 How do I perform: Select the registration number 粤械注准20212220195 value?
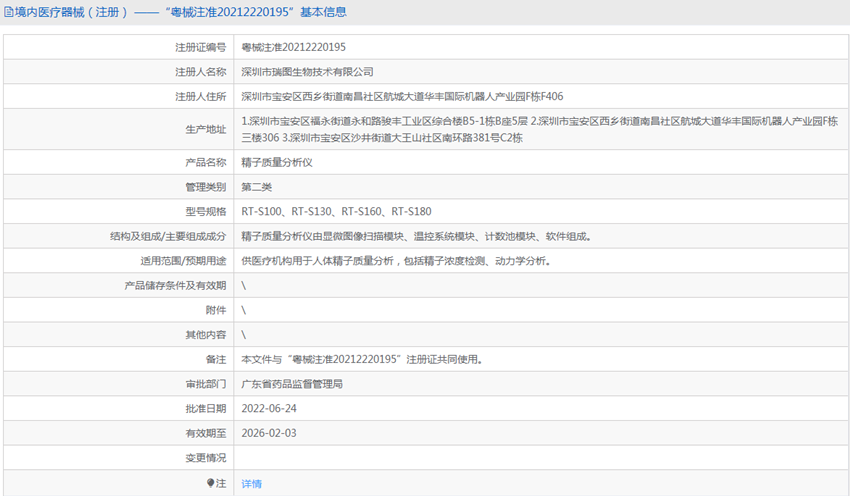coord(293,47)
